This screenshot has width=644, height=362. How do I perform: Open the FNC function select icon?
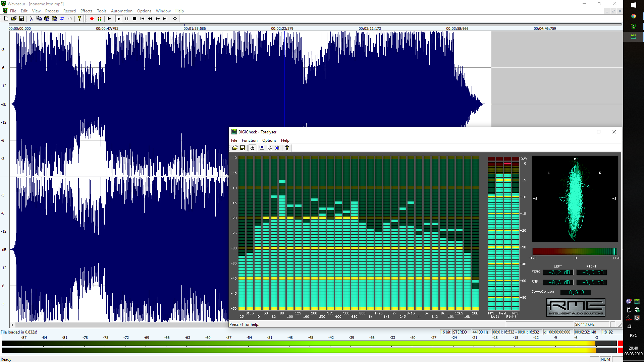[x=262, y=148]
